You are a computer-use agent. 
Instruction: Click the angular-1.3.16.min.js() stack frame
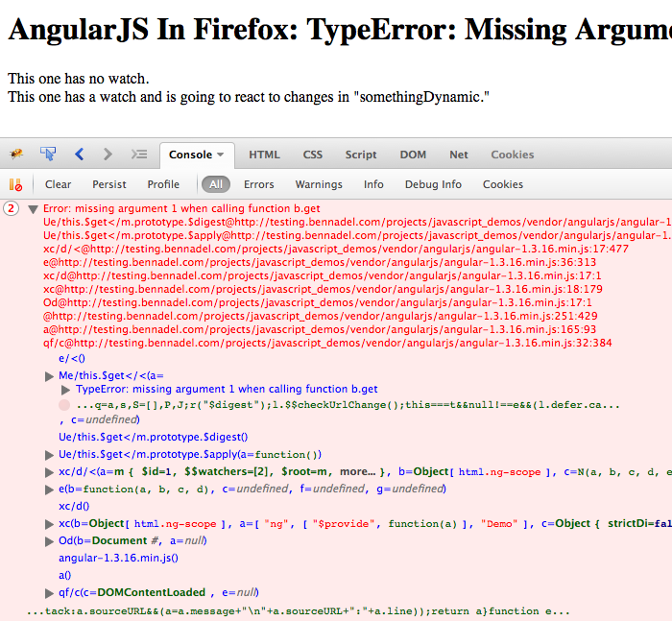coord(118,558)
